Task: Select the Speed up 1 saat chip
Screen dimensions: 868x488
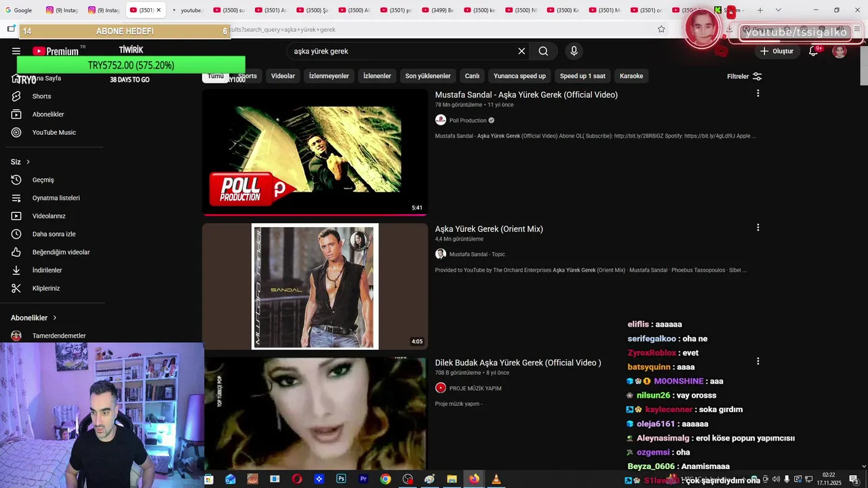Action: tap(583, 76)
